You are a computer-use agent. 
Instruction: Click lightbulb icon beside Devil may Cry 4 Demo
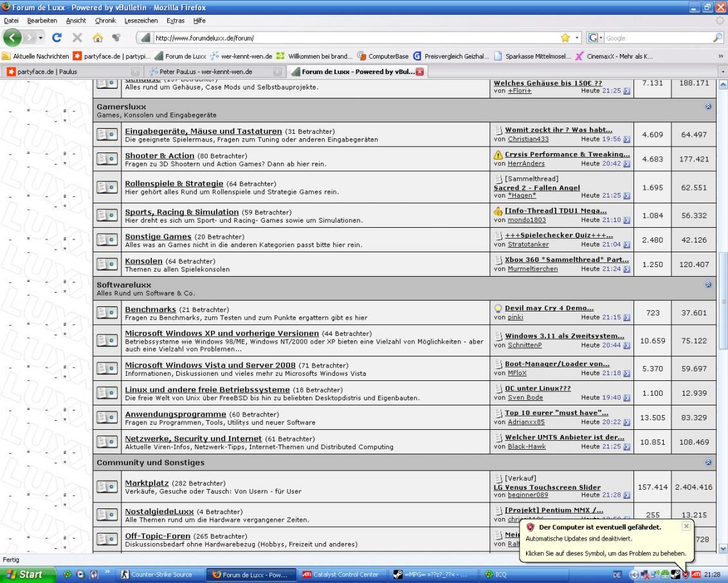498,308
